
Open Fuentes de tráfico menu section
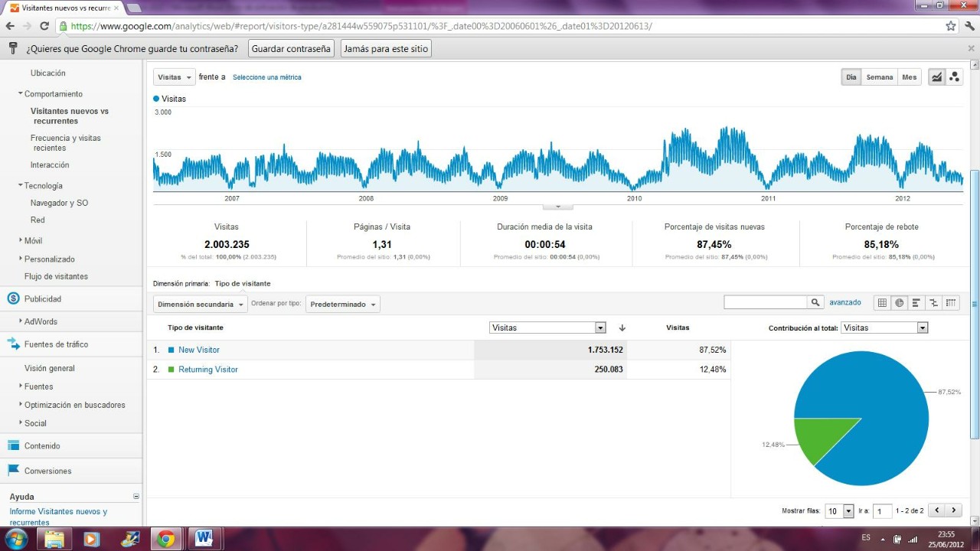55,344
